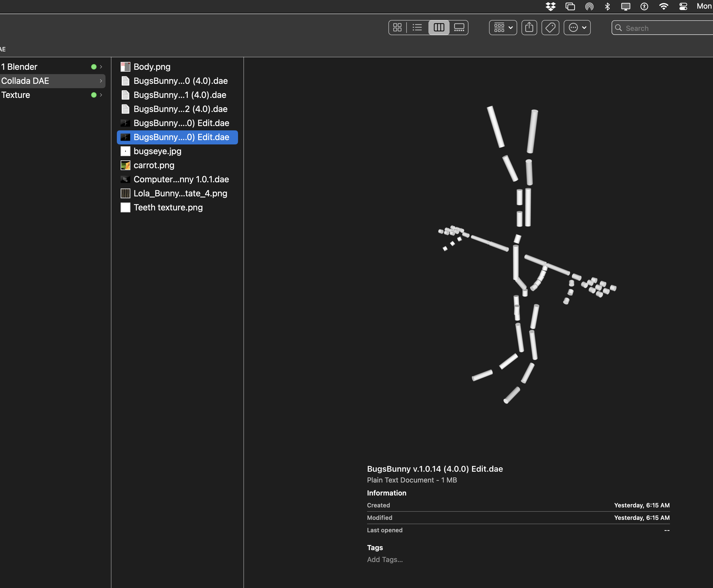Click the Body.png file icon
The image size is (713, 588).
pyautogui.click(x=125, y=67)
